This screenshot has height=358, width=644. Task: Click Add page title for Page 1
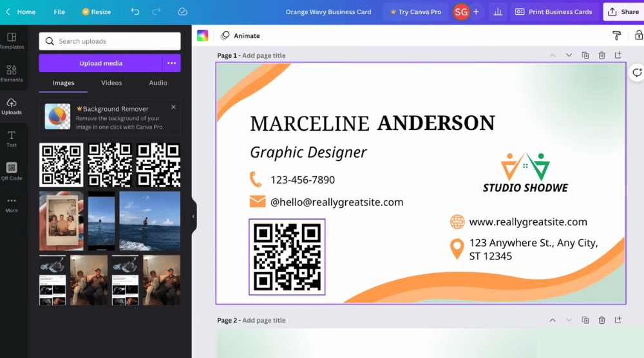click(263, 55)
